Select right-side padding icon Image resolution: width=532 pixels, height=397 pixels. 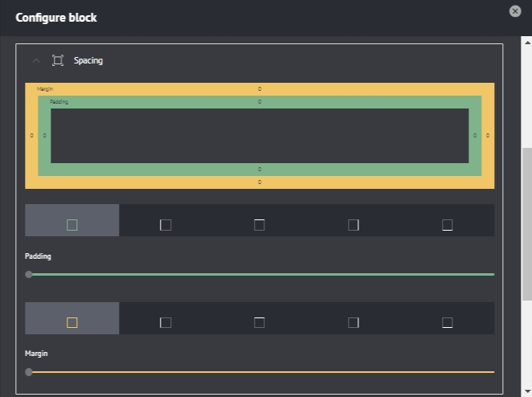(354, 225)
